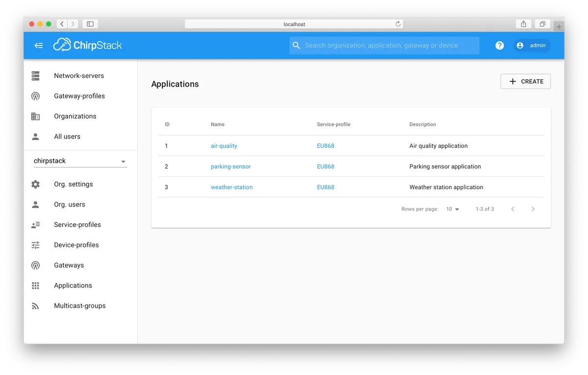588x375 pixels.
Task: Click the Network-servers sidebar icon
Action: pos(35,75)
